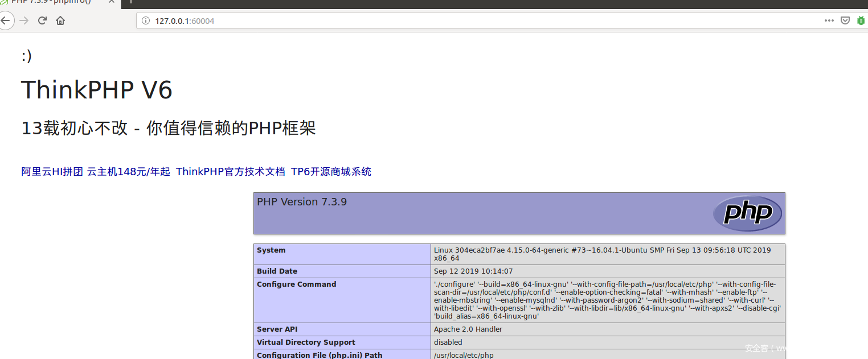Image resolution: width=868 pixels, height=359 pixels.
Task: Click the forward navigation arrow
Action: (x=24, y=20)
